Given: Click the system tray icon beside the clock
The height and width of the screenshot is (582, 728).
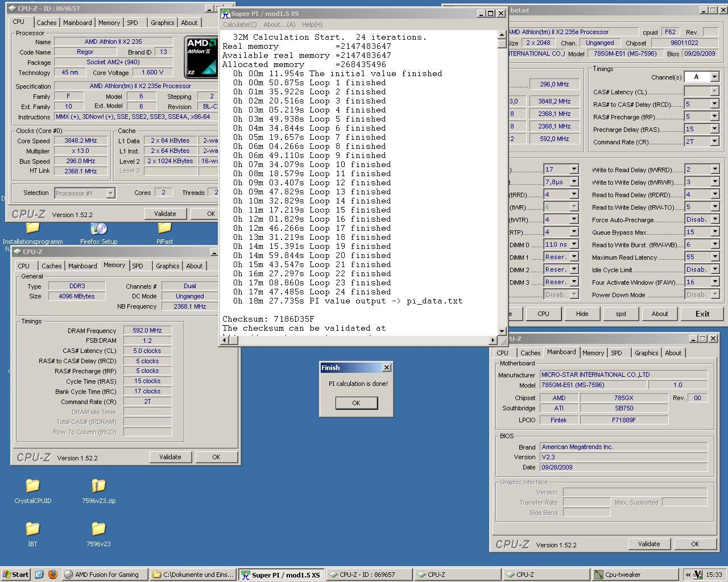Looking at the screenshot, I should pyautogui.click(x=698, y=575).
